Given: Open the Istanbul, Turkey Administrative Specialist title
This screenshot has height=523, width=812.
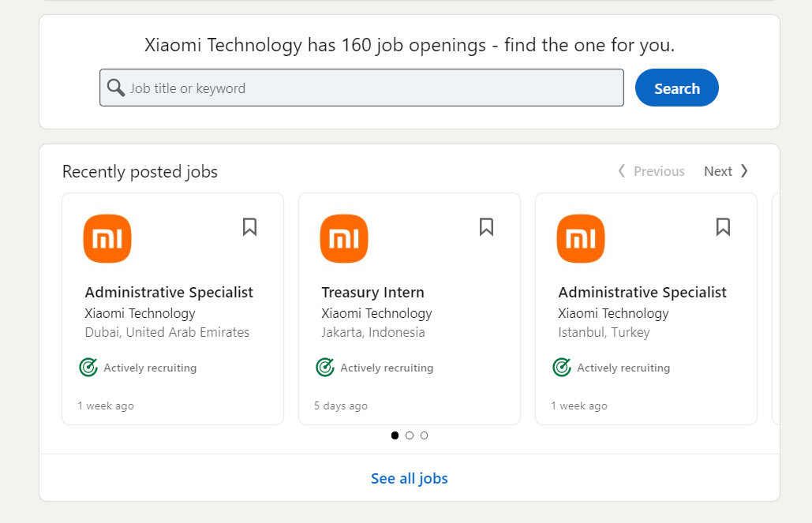Looking at the screenshot, I should coord(642,293).
